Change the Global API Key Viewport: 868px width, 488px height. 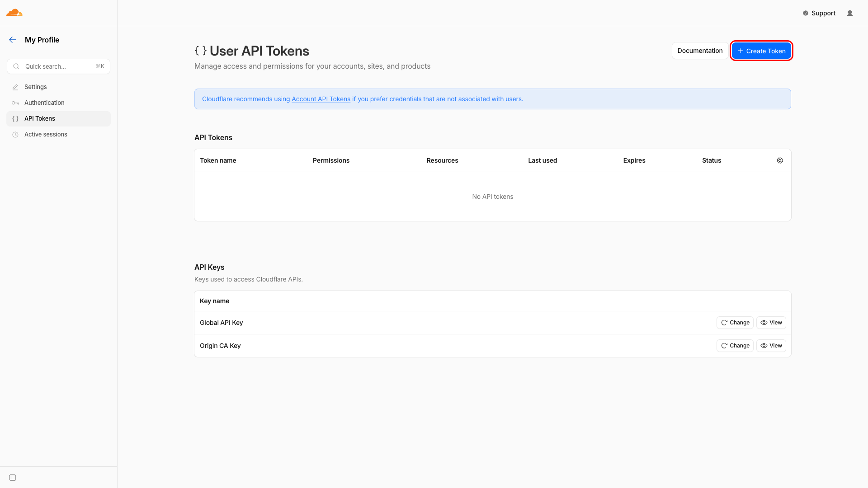pos(735,323)
